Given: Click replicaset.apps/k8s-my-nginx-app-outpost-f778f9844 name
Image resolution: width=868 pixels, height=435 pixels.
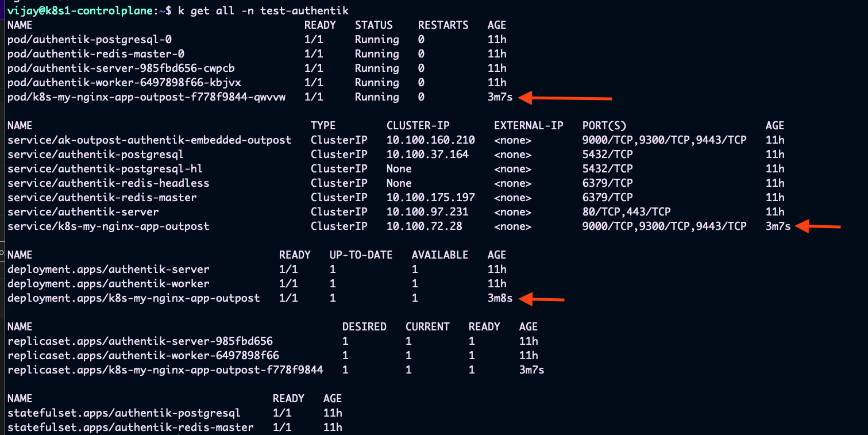Looking at the screenshot, I should coord(165,370).
